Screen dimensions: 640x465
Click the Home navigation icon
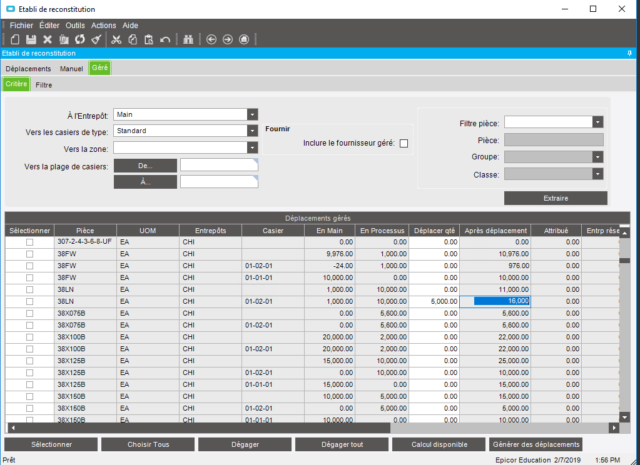pos(244,40)
